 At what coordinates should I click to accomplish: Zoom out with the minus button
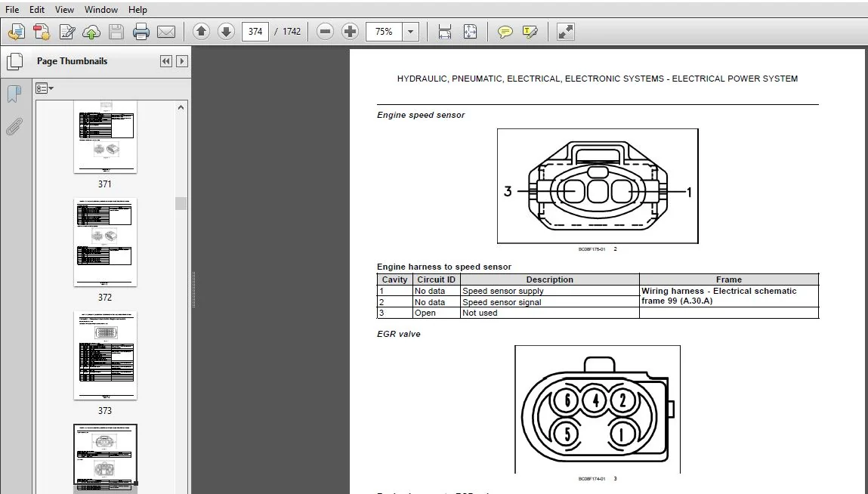tap(326, 32)
